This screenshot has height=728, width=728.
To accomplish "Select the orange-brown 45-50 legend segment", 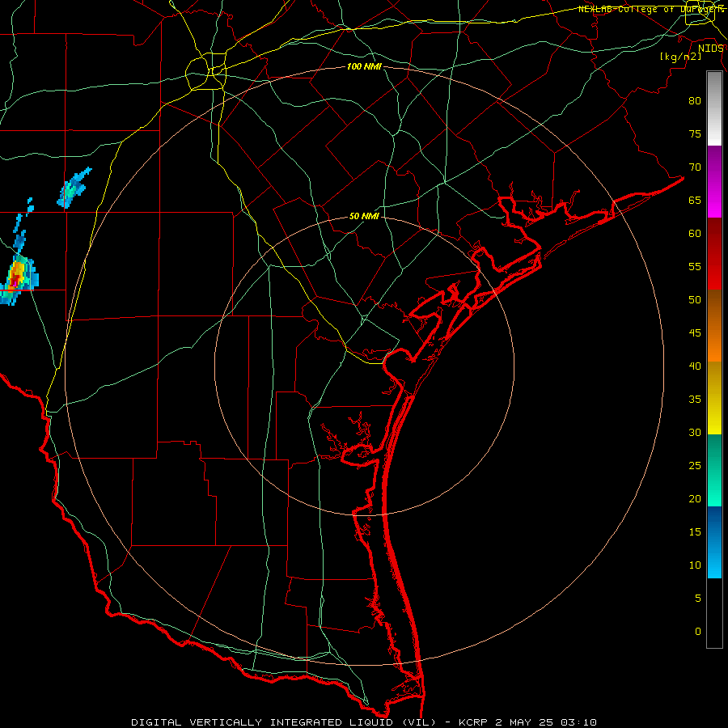I will click(714, 325).
